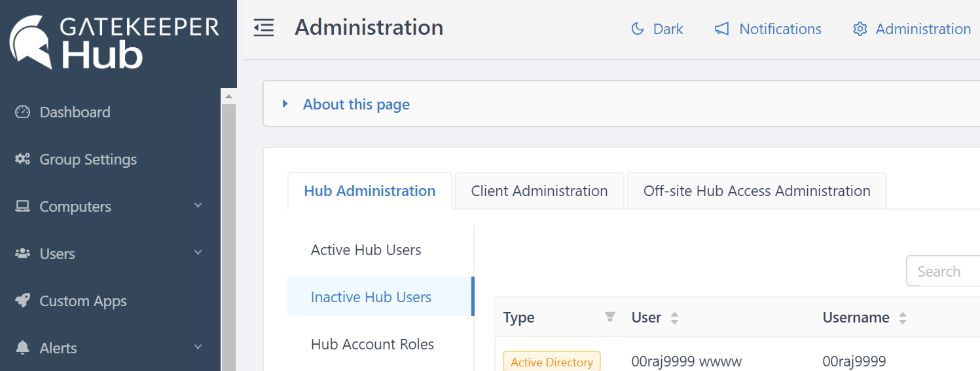Toggle Dark mode

pos(657,29)
